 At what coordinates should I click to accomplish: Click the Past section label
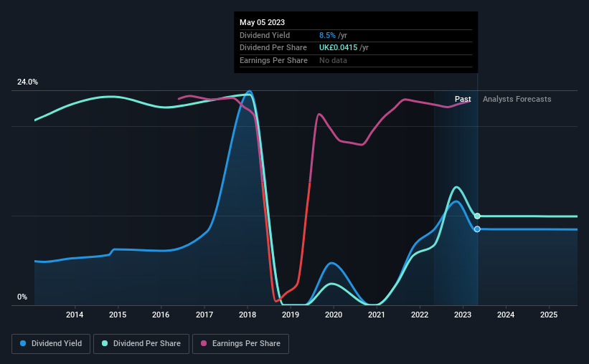(463, 99)
